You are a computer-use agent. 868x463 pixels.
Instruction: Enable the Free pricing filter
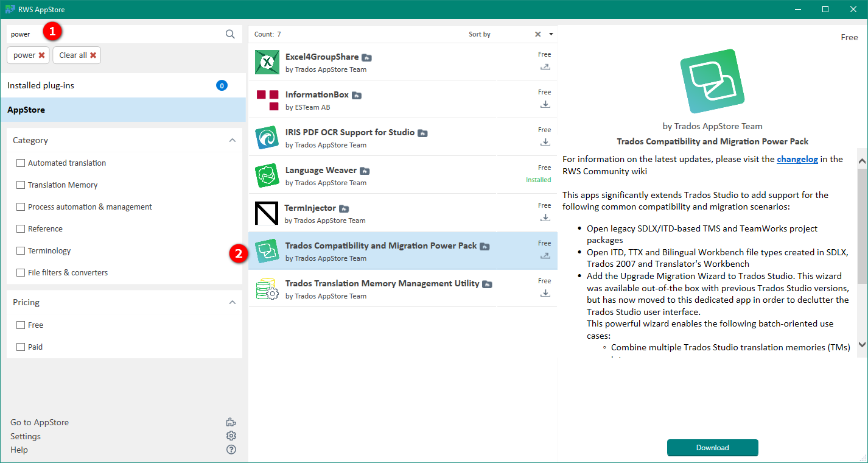(x=21, y=325)
